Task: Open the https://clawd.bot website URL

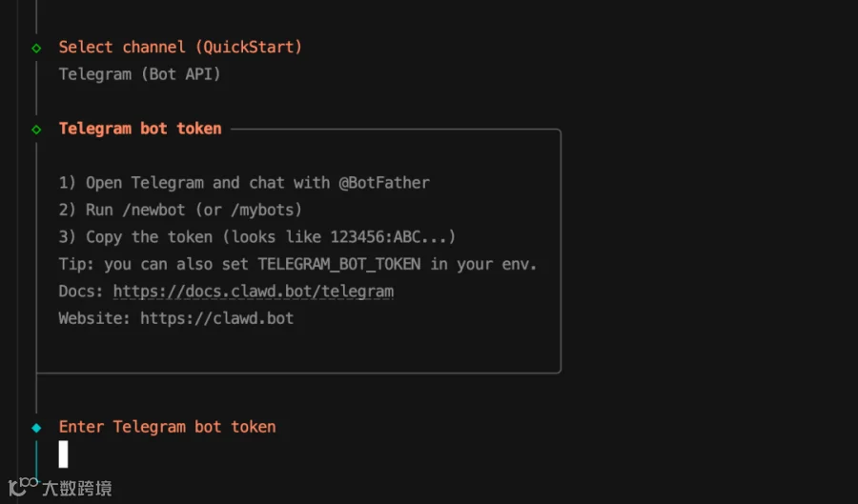Action: click(x=216, y=318)
